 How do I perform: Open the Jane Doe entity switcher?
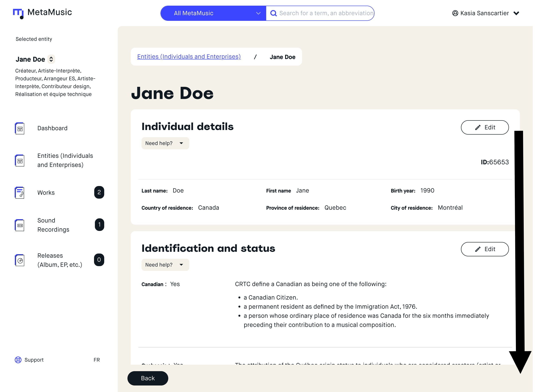click(x=51, y=59)
